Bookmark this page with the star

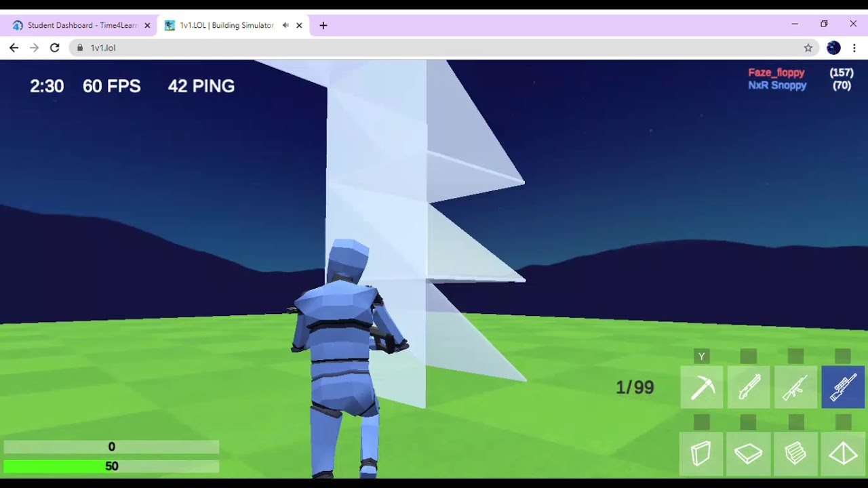pos(808,47)
